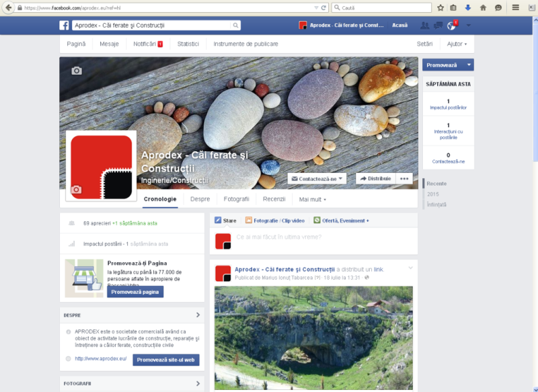This screenshot has height=392, width=538.
Task: Open Firefox downloads arrow icon
Action: click(x=467, y=7)
